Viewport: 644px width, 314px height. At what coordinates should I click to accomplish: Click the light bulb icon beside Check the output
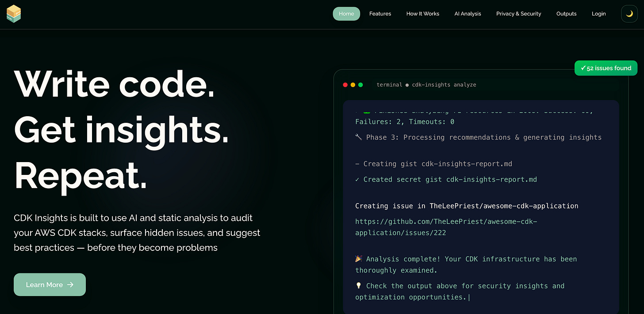359,286
